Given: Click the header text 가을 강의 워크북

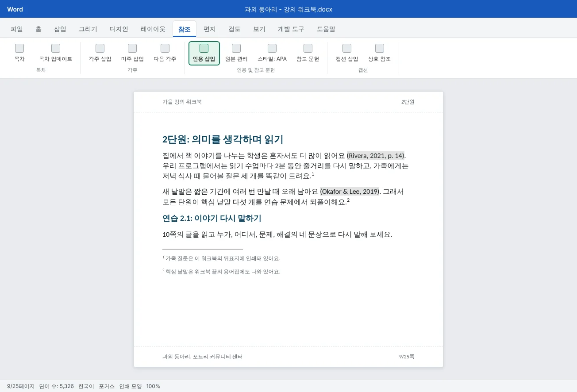Looking at the screenshot, I should (182, 102).
